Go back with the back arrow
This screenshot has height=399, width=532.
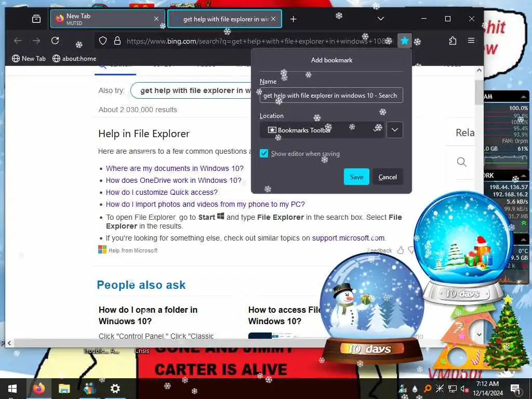click(x=18, y=41)
